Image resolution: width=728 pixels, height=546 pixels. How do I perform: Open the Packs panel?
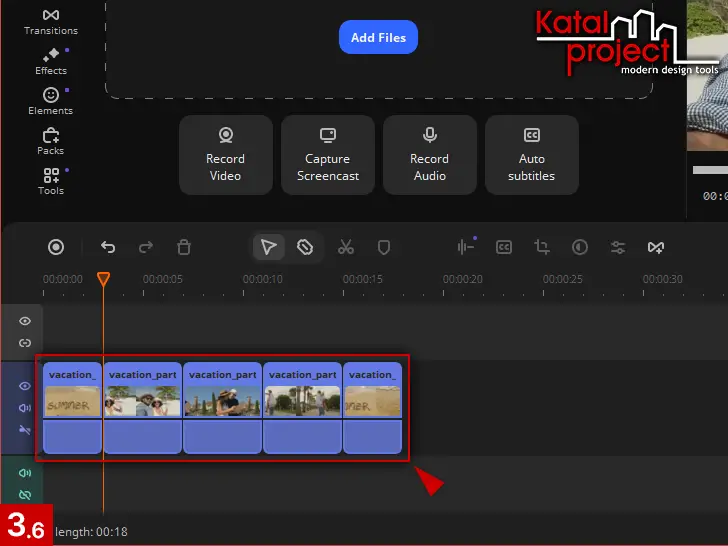[50, 141]
